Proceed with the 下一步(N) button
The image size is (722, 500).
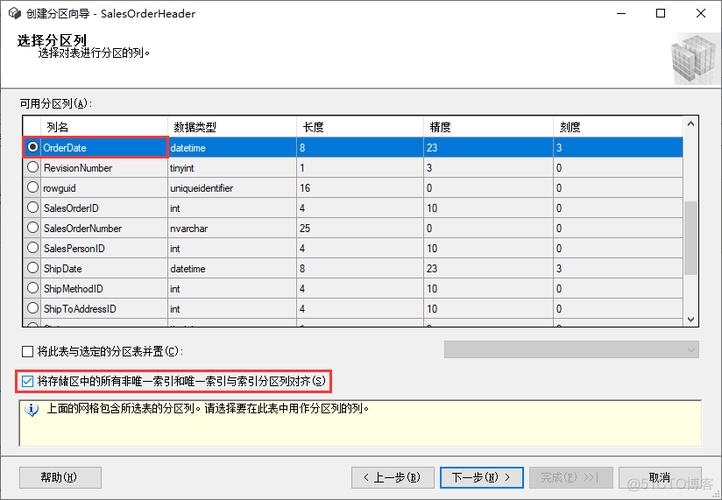click(482, 477)
